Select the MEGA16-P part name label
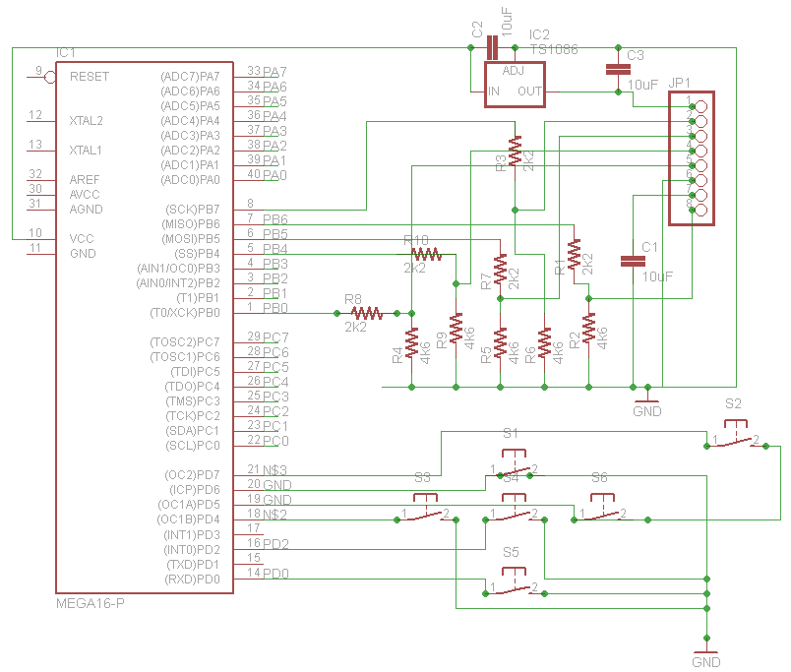The width and height of the screenshot is (791, 672). pos(91,602)
